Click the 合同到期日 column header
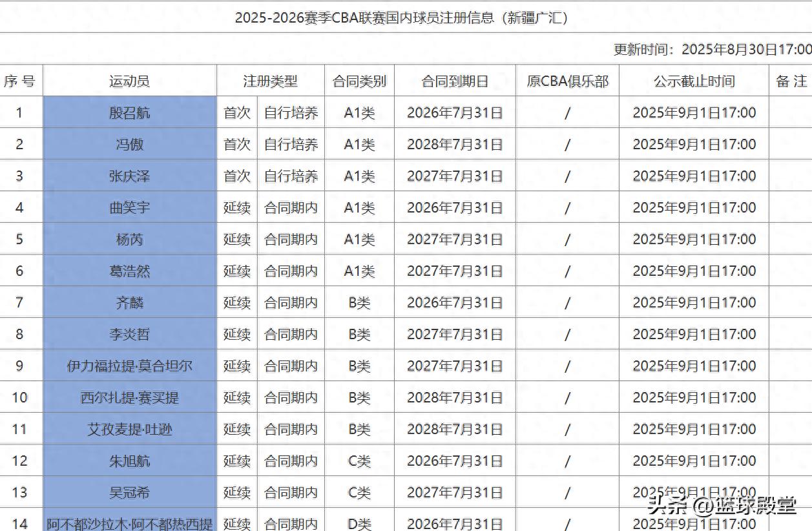Screen dimensions: 812x531 pyautogui.click(x=455, y=81)
